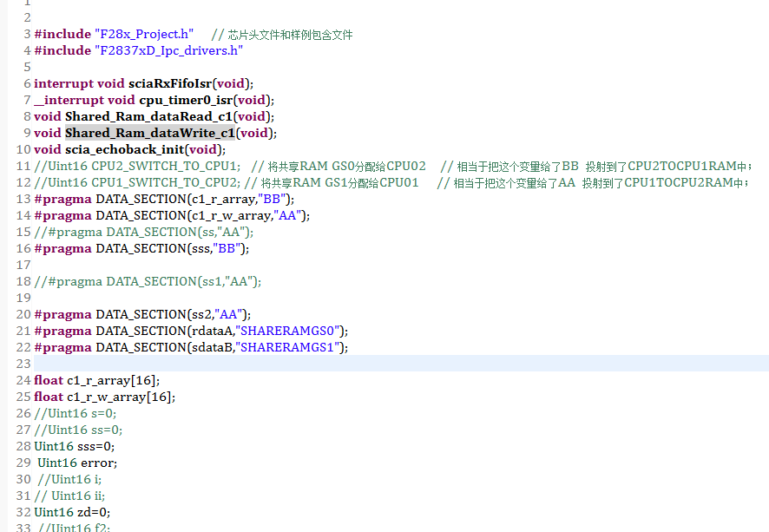Click float c1_r_array[16] declaration
769x532 pixels.
96,380
